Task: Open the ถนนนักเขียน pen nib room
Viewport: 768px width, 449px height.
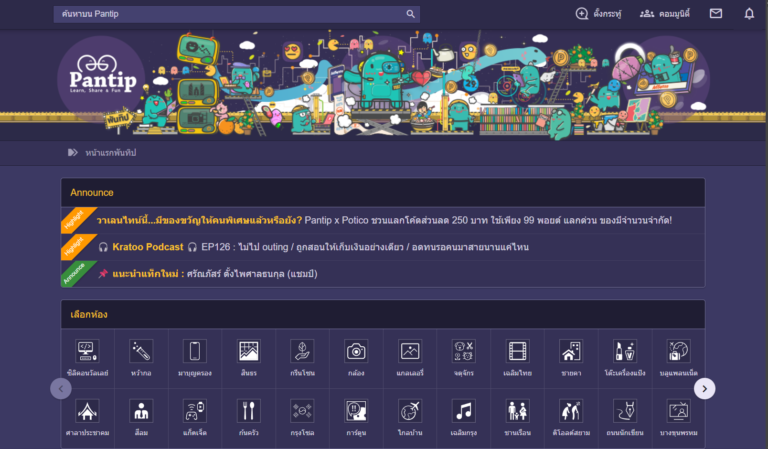Action: [x=625, y=411]
